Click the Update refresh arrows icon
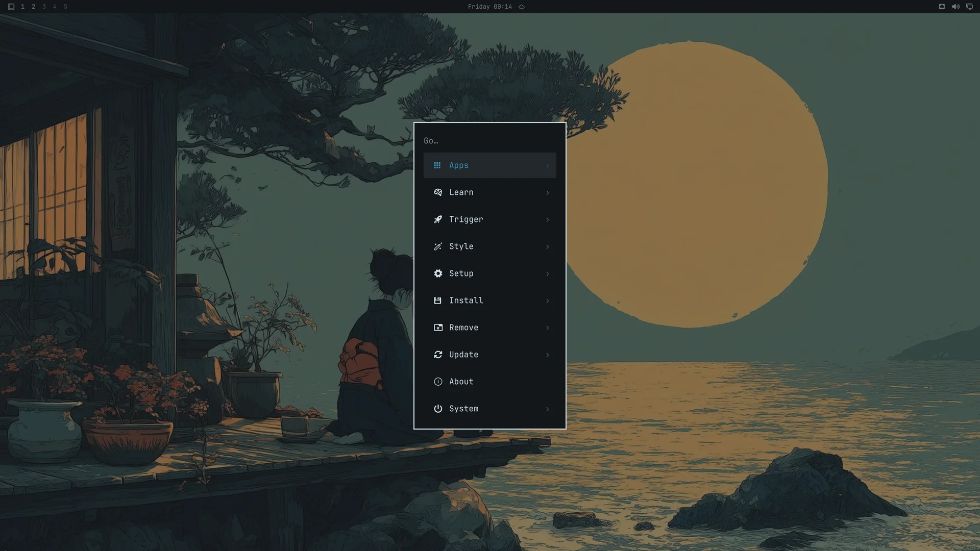This screenshot has width=980, height=551. pos(438,355)
